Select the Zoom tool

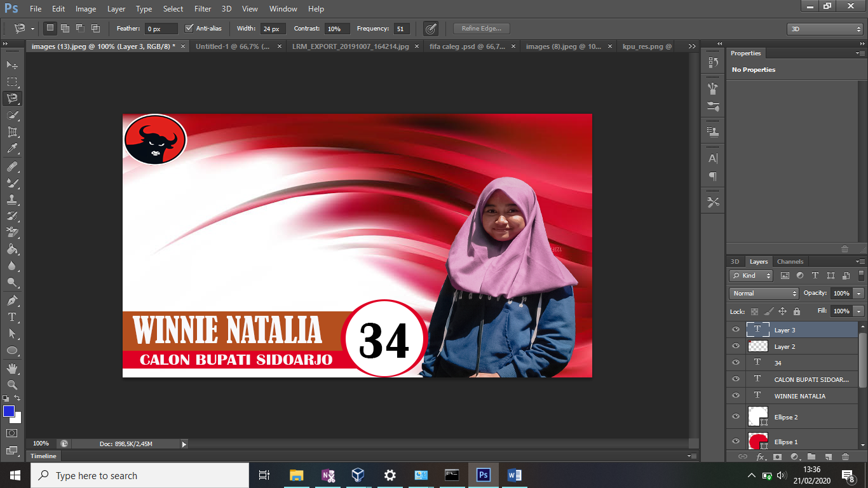pyautogui.click(x=12, y=384)
